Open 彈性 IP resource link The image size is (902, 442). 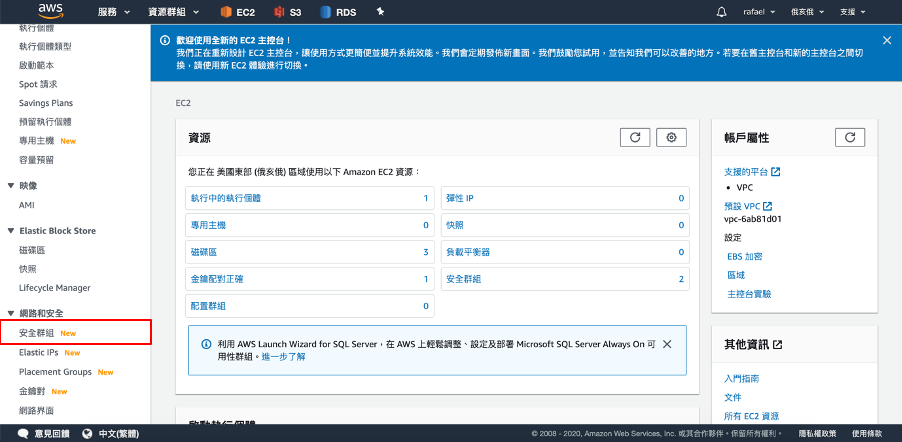[460, 198]
